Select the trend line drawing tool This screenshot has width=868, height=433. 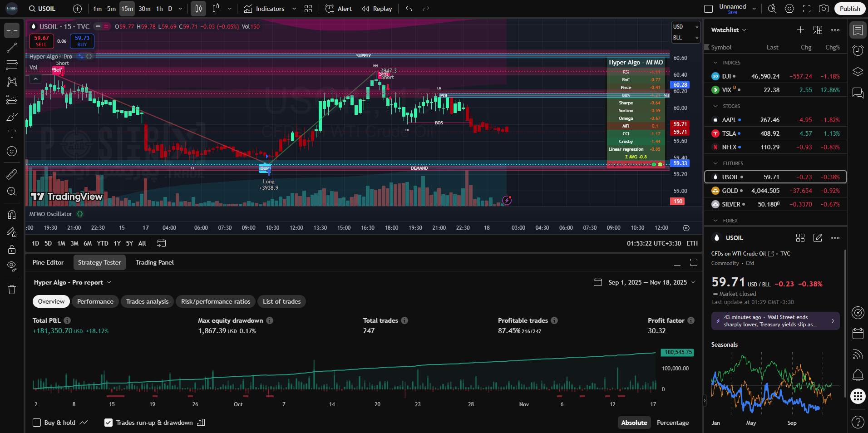tap(12, 48)
